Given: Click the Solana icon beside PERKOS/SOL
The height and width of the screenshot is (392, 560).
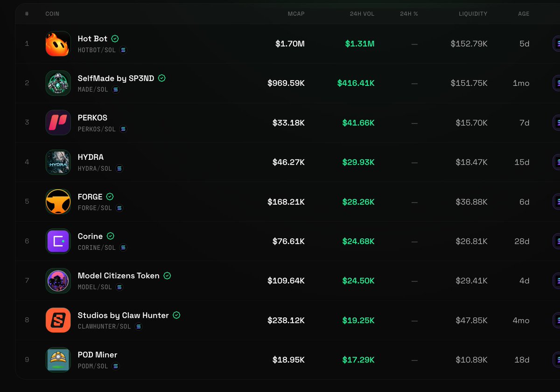Looking at the screenshot, I should 123,129.
